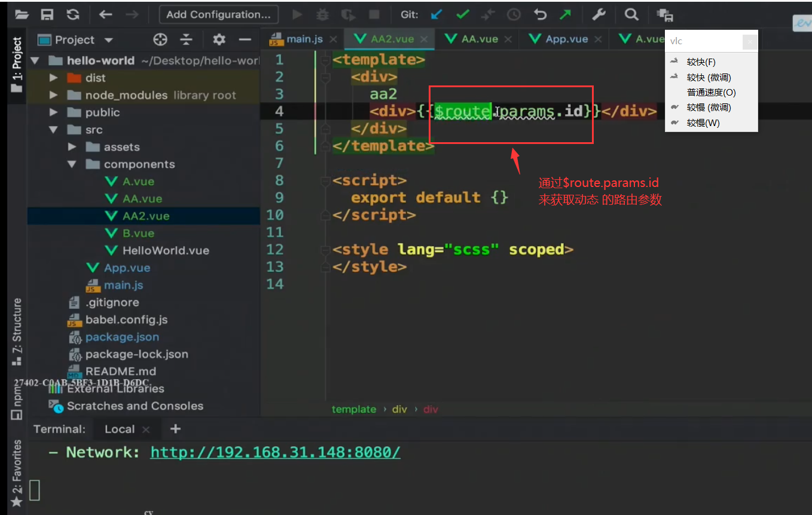Image resolution: width=812 pixels, height=515 pixels.
Task: Open a new terminal session with plus
Action: (175, 429)
